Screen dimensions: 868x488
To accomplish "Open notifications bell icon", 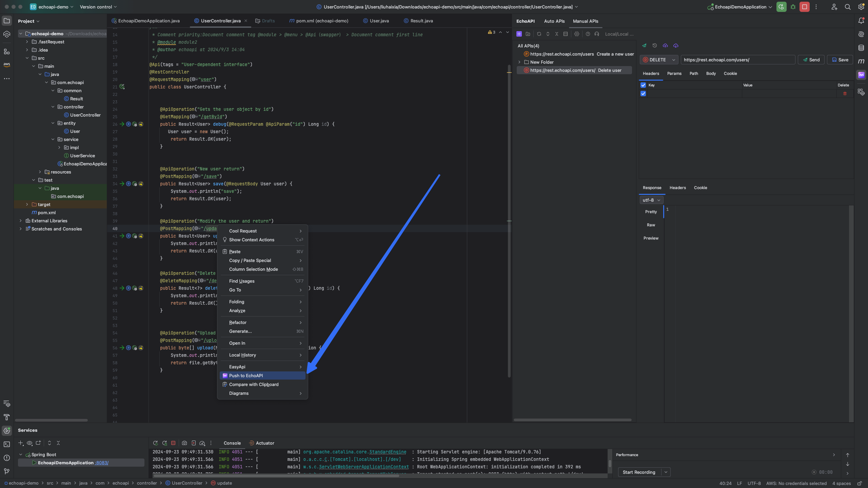I will 861,21.
